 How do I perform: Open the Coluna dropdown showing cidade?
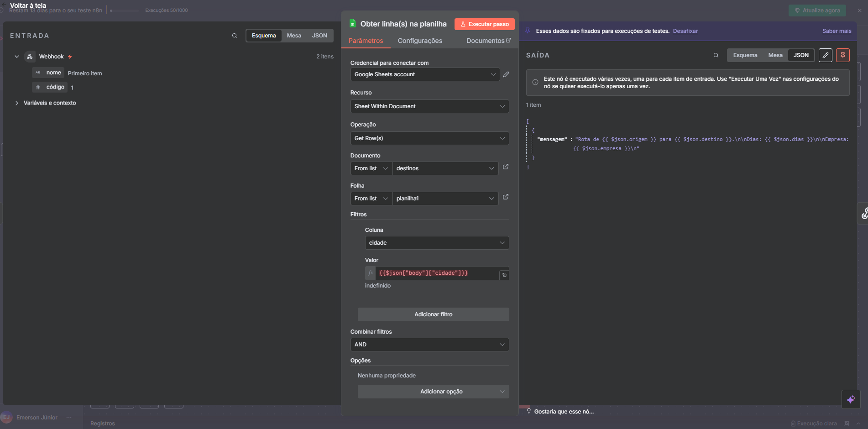pos(437,243)
